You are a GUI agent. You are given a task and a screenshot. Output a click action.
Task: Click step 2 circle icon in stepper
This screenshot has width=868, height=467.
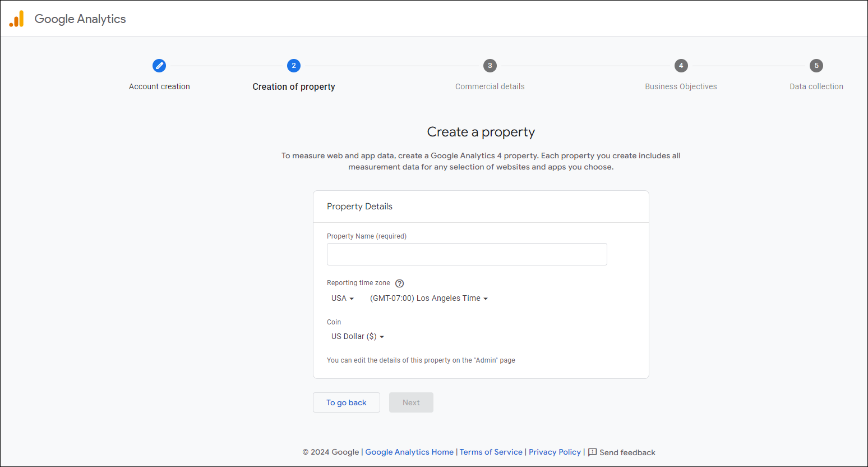(x=294, y=66)
